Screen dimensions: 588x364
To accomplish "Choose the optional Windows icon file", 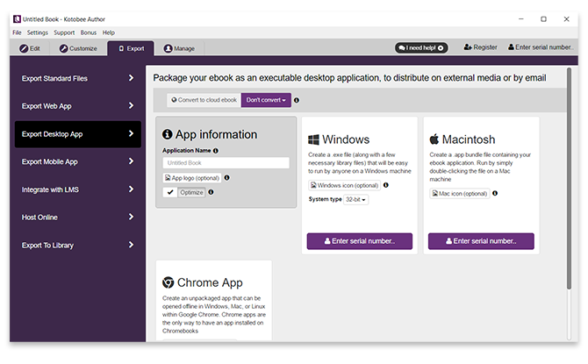I will (343, 185).
